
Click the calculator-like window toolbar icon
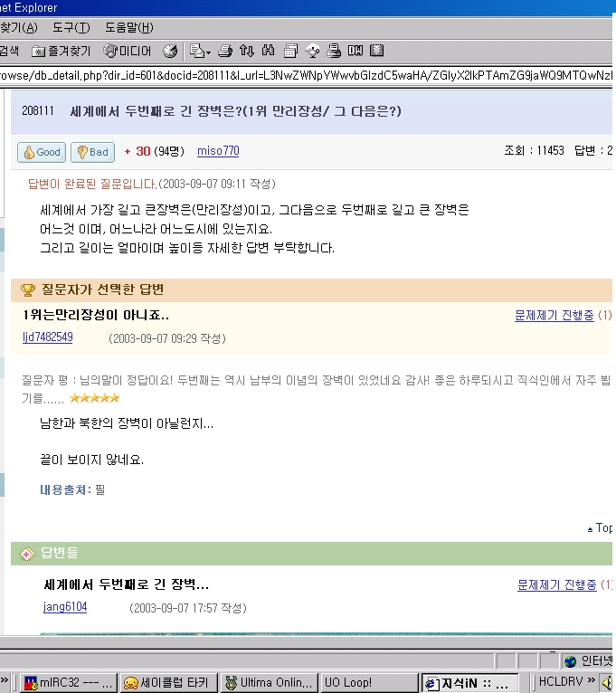[x=290, y=51]
